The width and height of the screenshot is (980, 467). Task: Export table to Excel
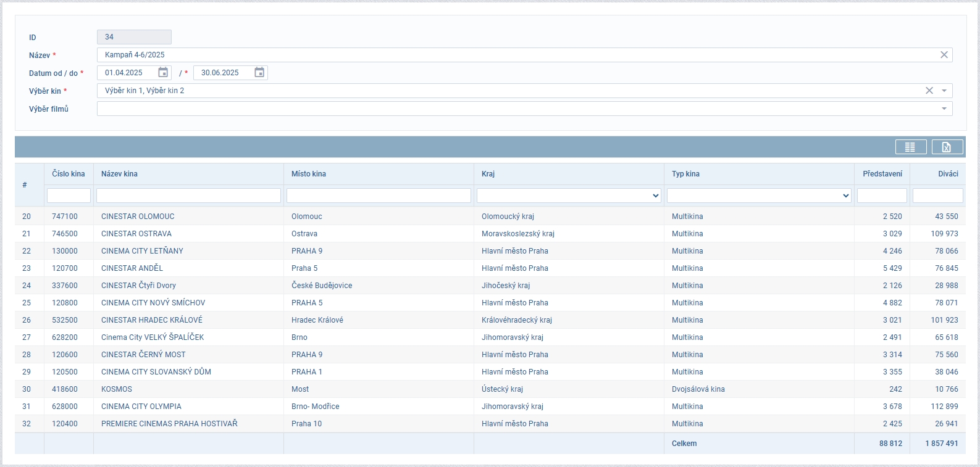point(947,147)
